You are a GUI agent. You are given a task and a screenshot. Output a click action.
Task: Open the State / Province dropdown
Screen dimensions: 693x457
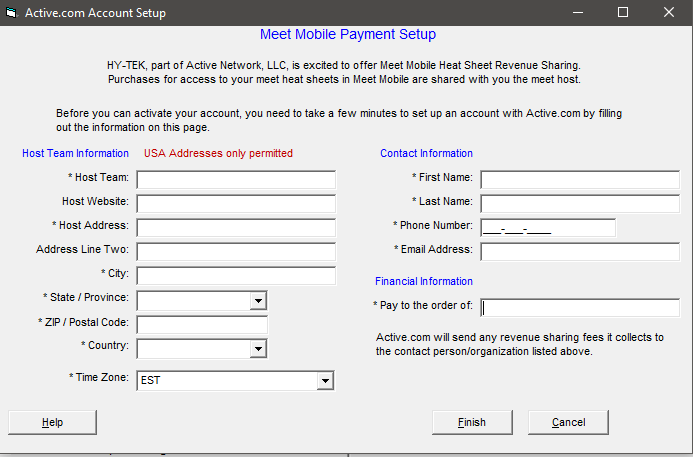[258, 301]
